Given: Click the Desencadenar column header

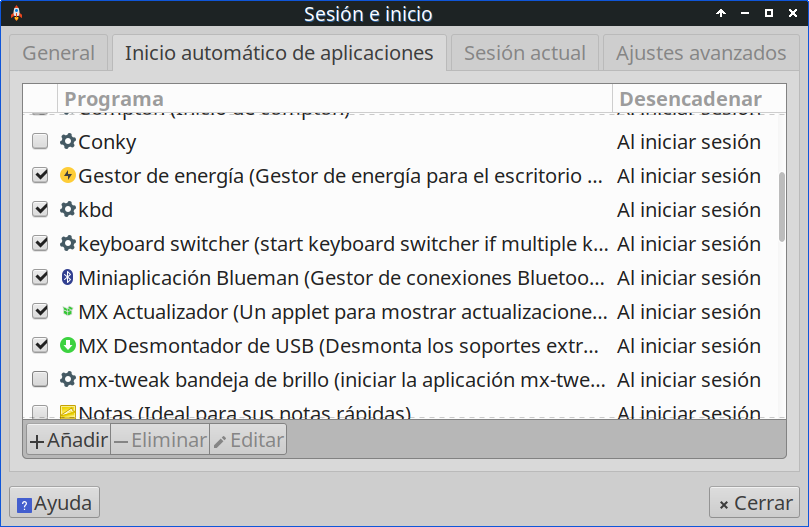Looking at the screenshot, I should [x=699, y=99].
